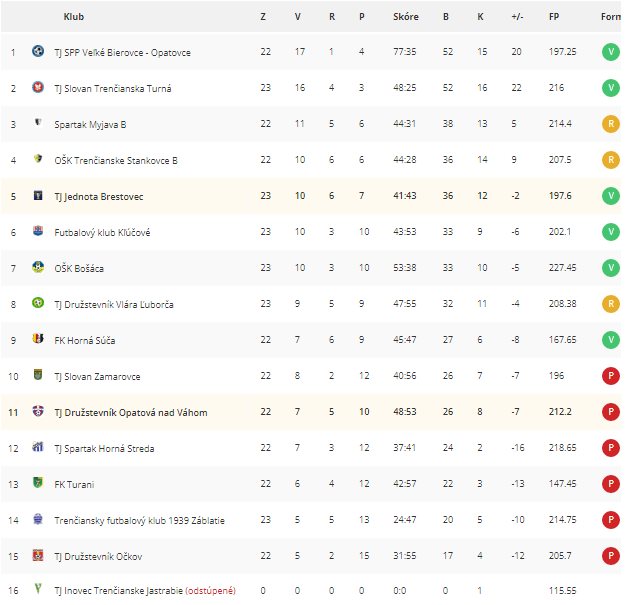Click the FK Horná Súča club crest
The width and height of the screenshot is (630, 605).
pyautogui.click(x=38, y=339)
